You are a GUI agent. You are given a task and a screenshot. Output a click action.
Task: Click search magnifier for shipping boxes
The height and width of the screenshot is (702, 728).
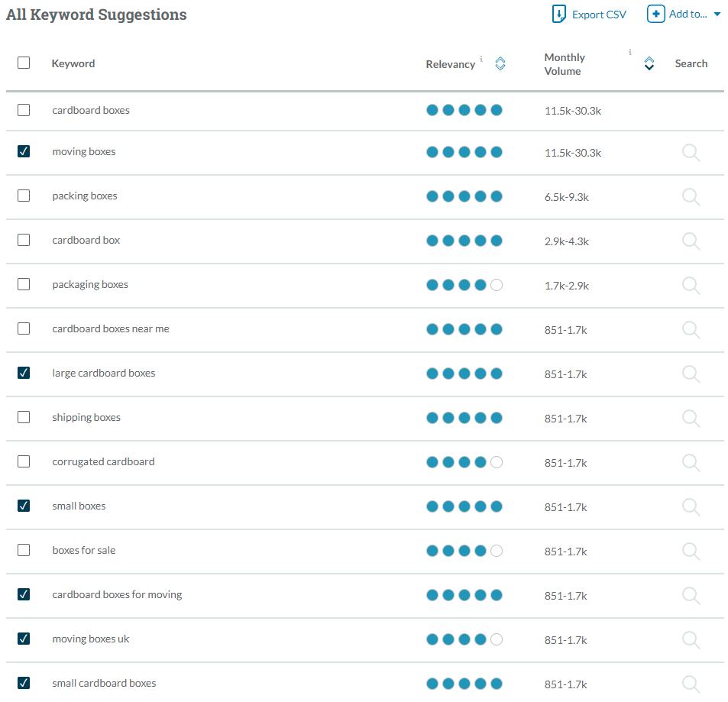691,419
